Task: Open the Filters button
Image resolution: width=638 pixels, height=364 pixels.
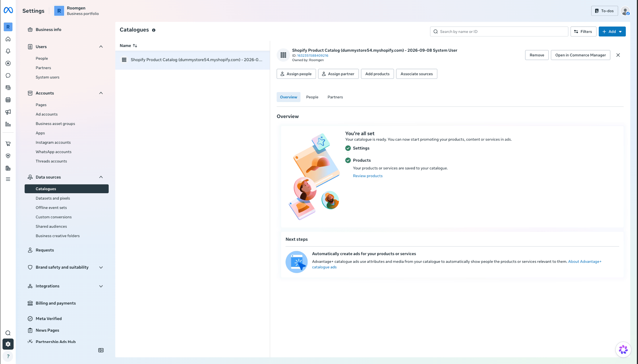Action: (583, 32)
